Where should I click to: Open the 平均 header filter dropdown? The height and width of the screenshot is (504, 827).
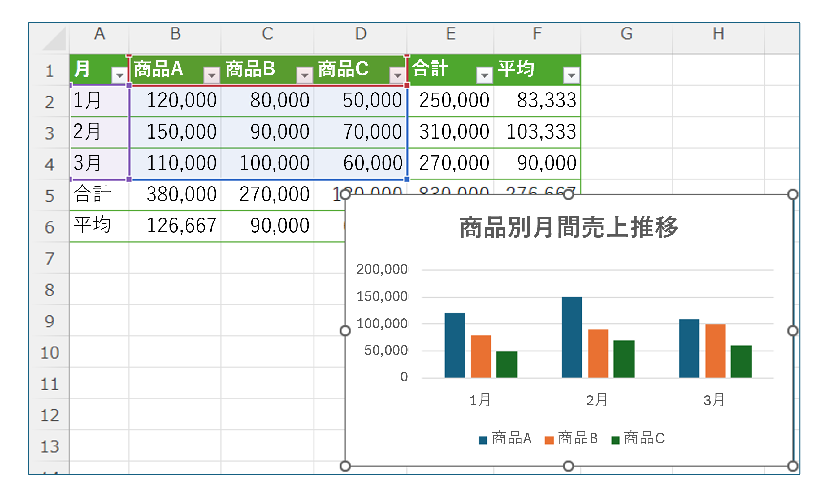pos(571,75)
